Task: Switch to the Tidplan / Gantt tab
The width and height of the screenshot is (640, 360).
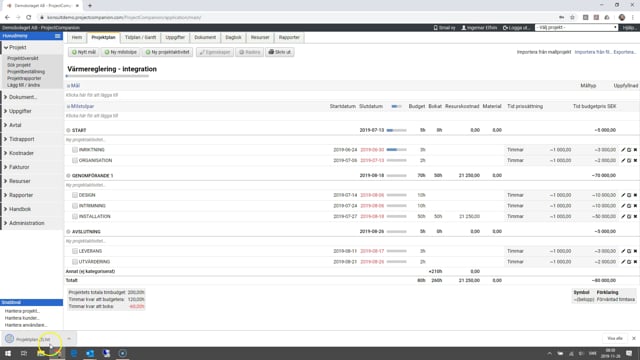Action: (x=140, y=38)
